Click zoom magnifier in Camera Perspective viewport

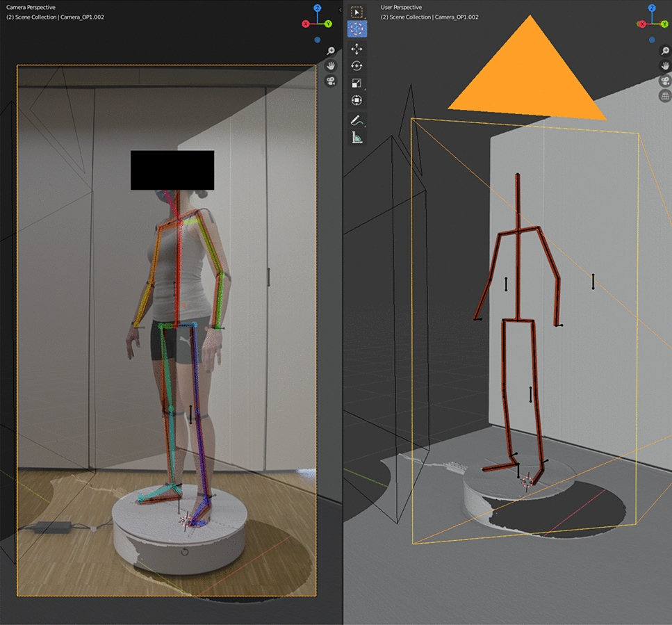tap(331, 51)
